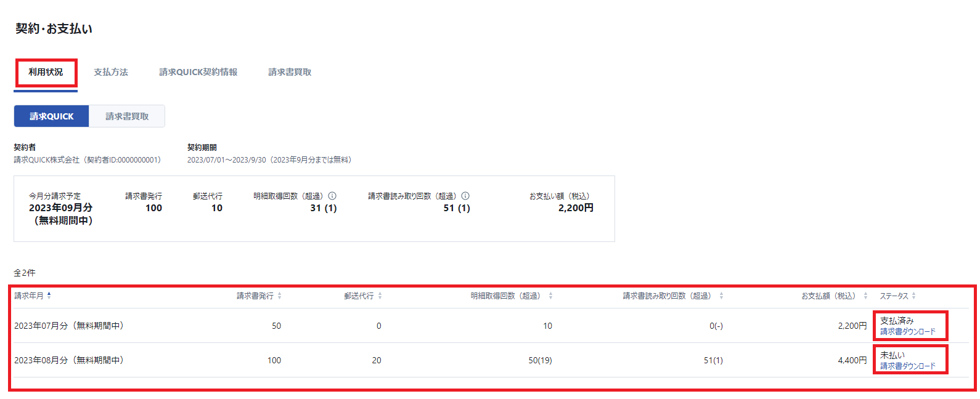Click the 支払済み status text
This screenshot has height=399, width=980.
pyautogui.click(x=897, y=321)
